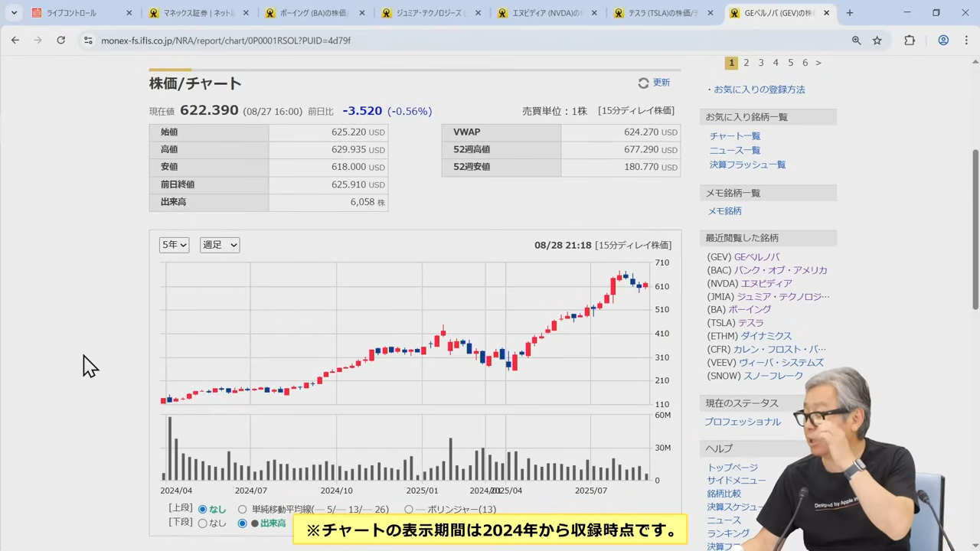Open the 5年 chart period dropdown

coord(174,245)
